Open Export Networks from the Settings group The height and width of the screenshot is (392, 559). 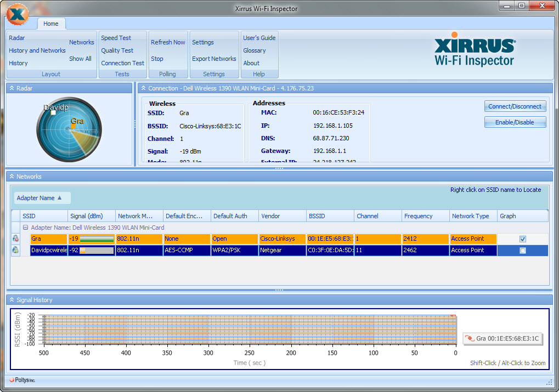(x=214, y=59)
